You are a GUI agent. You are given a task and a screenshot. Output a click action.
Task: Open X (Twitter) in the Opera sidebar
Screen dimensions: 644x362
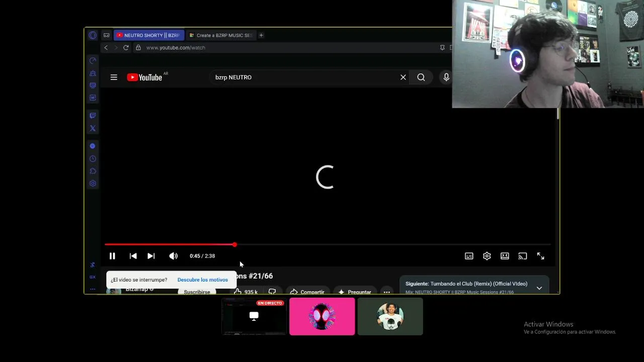[93, 128]
